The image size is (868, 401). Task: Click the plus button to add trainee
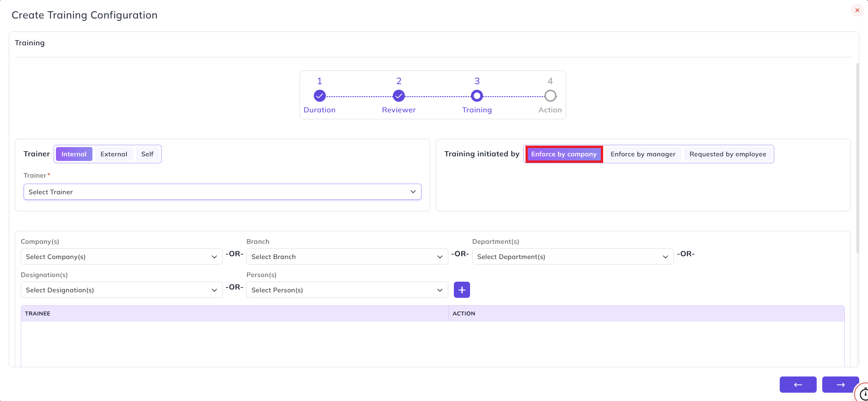pyautogui.click(x=462, y=290)
